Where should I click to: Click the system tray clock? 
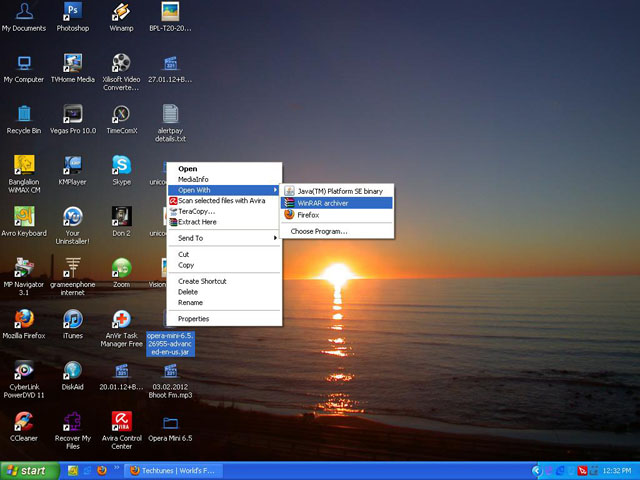[x=617, y=470]
